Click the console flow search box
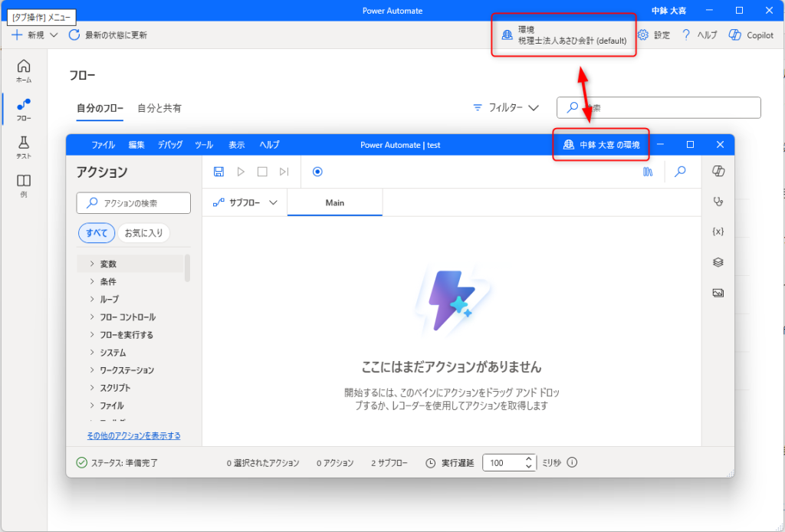Screen dimensions: 785x532 659,107
